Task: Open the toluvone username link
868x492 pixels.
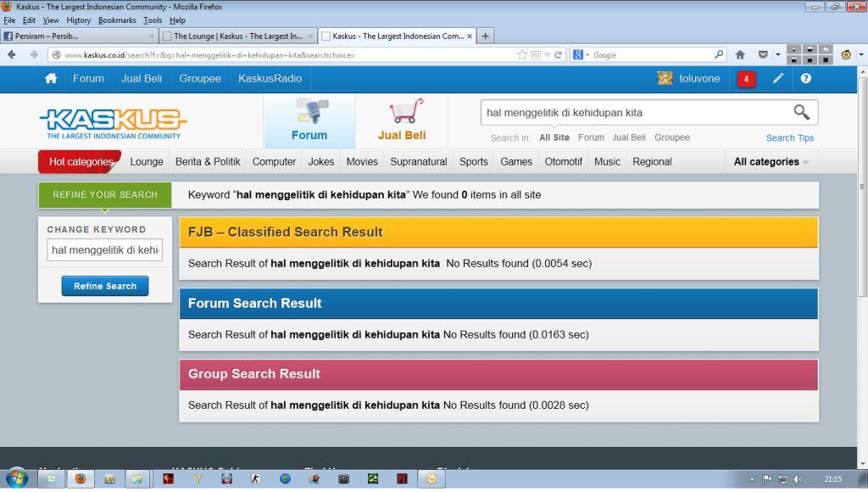Action: tap(699, 79)
